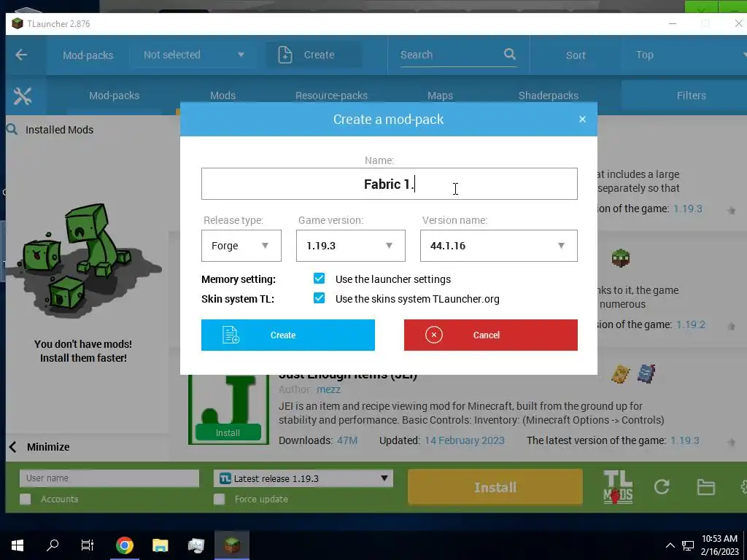
Task: Click the 1.19.3 version link on JEI
Action: [684, 440]
